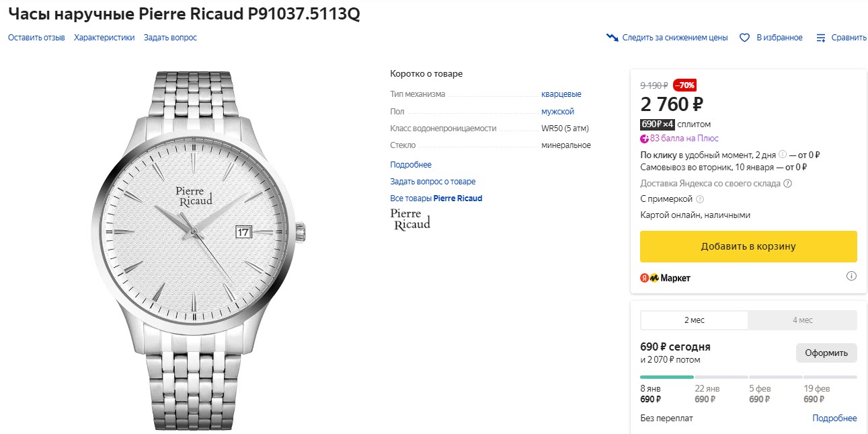Click the installment payment progress bar
The height and width of the screenshot is (434, 868).
(748, 377)
